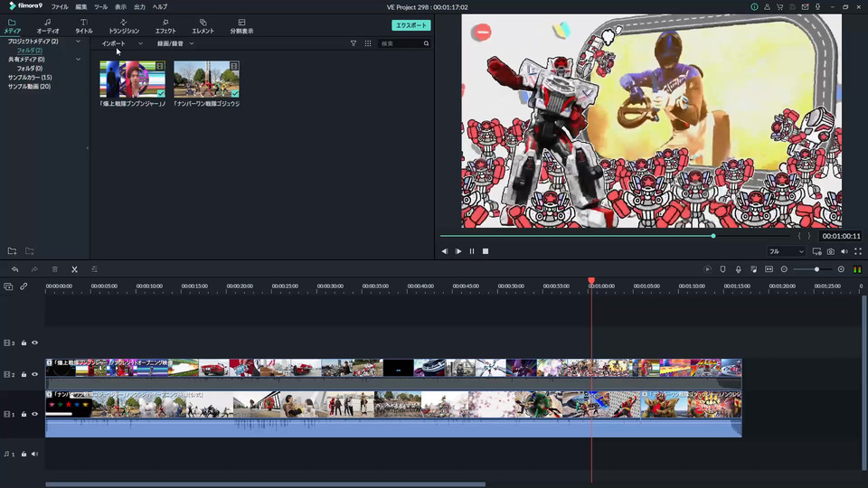868x488 pixels.
Task: Select サンプル動画 (20) item
Action: point(29,87)
